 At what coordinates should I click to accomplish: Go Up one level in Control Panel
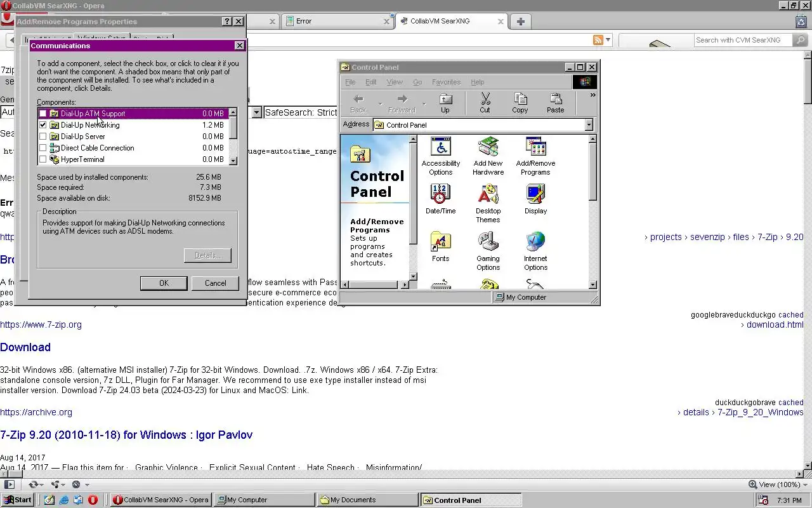445,103
